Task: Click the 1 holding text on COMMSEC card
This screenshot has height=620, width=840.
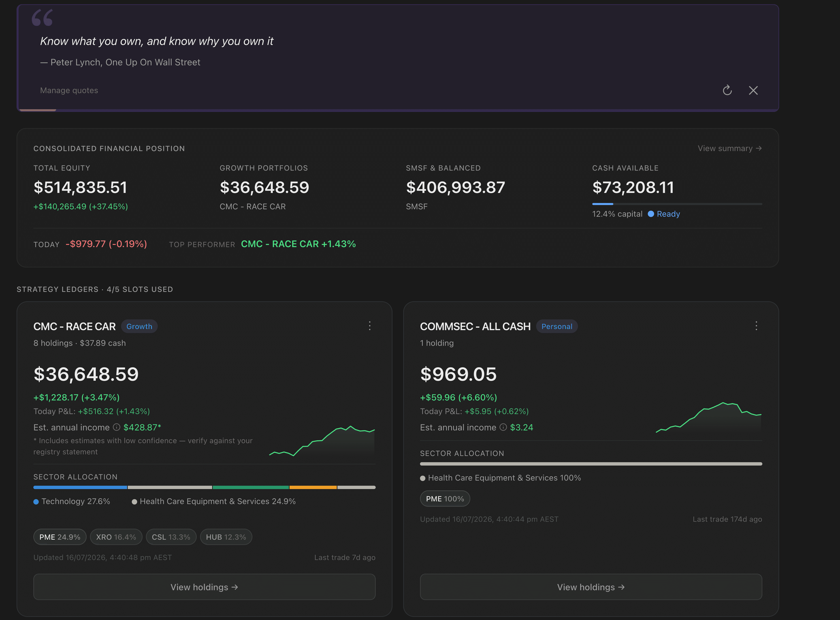Action: coord(437,343)
